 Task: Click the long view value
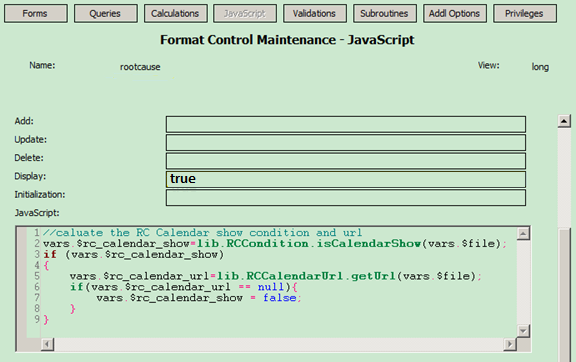540,67
